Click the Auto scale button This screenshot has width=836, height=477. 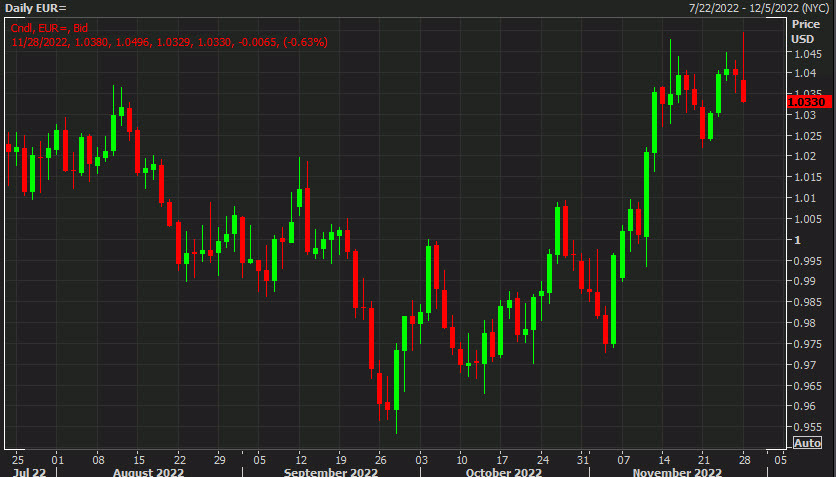[x=807, y=443]
